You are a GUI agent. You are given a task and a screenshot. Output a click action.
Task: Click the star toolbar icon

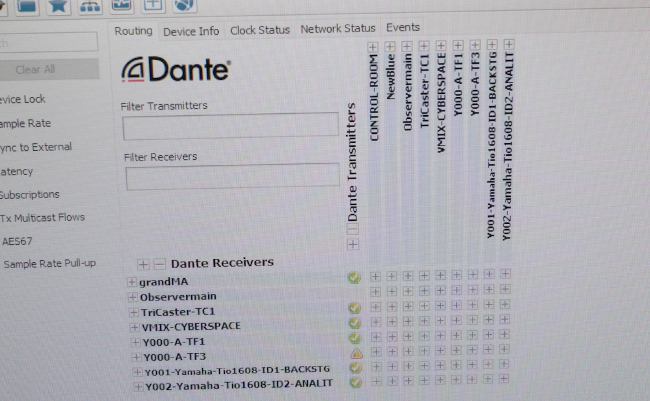(x=58, y=6)
